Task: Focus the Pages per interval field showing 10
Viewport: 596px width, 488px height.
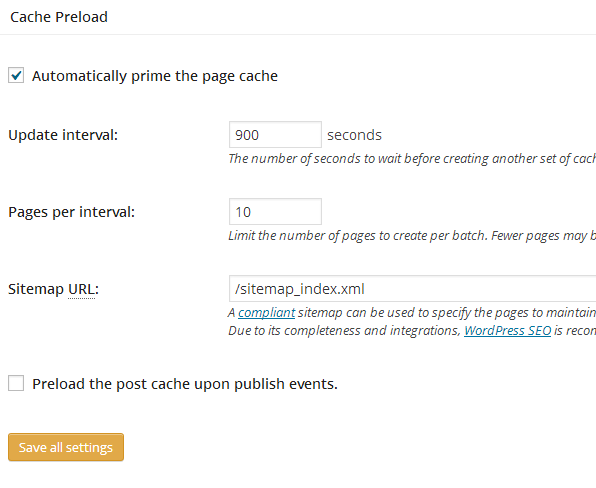Action: click(275, 211)
